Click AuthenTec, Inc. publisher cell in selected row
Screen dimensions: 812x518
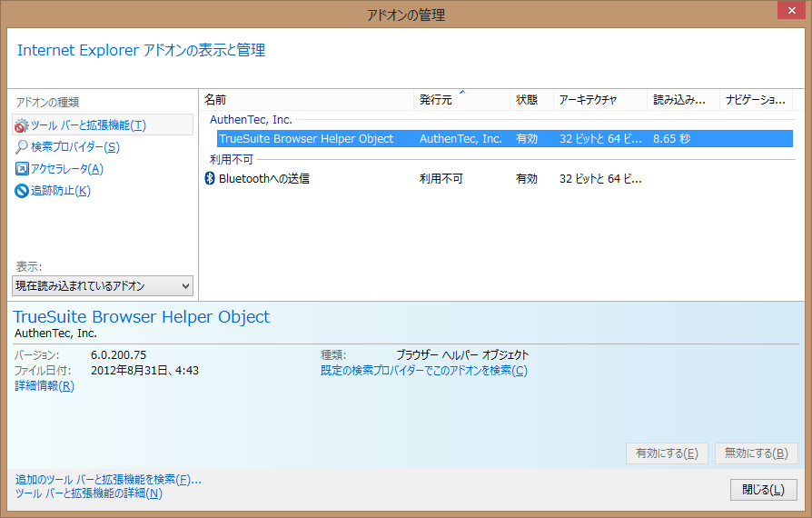(x=460, y=139)
